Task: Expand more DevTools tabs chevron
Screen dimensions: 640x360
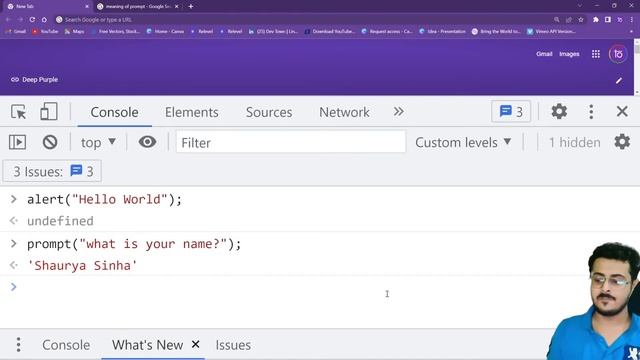Action: coord(398,112)
